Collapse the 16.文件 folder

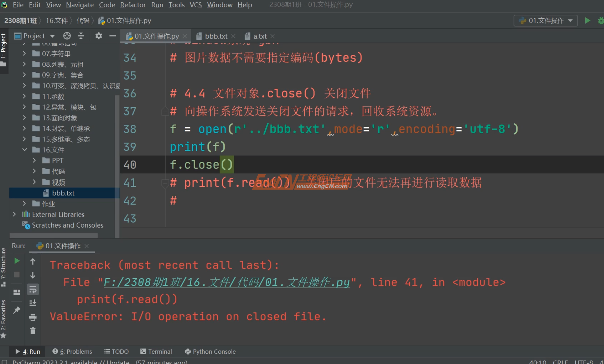coord(24,150)
